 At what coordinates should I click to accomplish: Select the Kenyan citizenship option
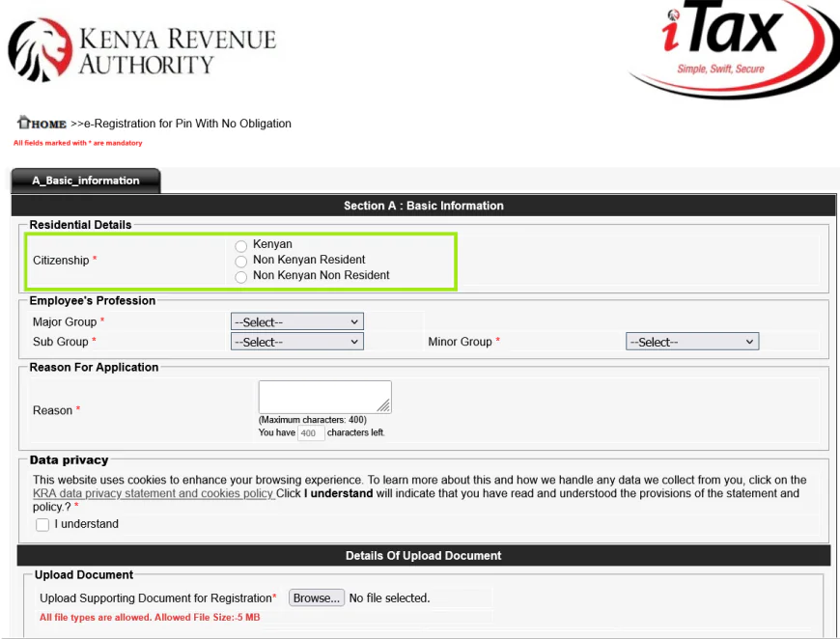(240, 244)
